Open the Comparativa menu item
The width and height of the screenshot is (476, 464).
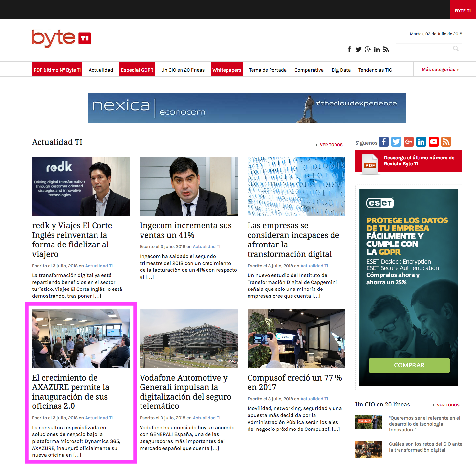point(309,70)
